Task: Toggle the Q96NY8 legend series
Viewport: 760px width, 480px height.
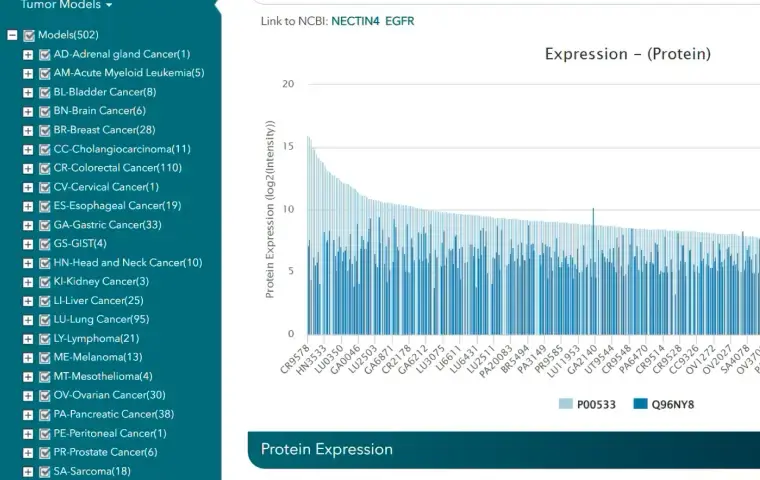Action: (x=672, y=405)
